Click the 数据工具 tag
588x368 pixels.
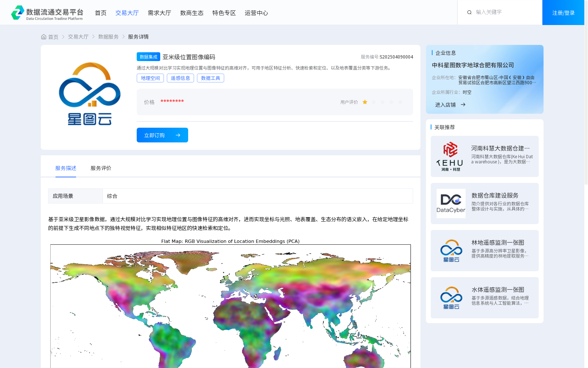click(211, 78)
